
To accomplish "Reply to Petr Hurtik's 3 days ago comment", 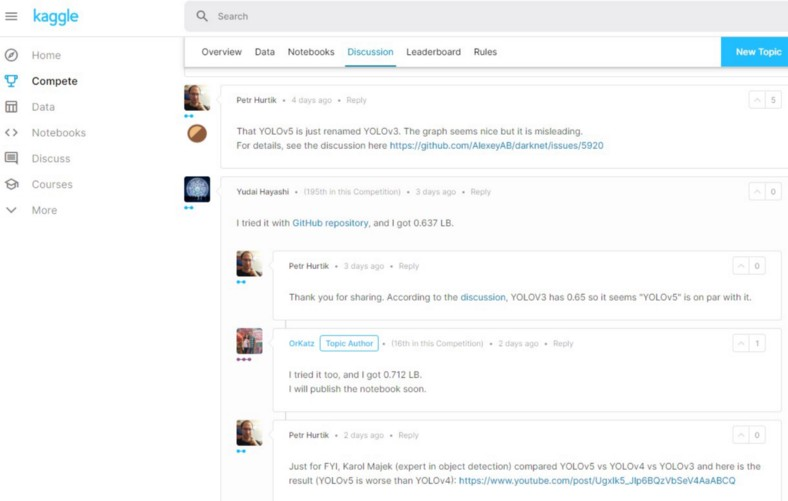I will 409,266.
